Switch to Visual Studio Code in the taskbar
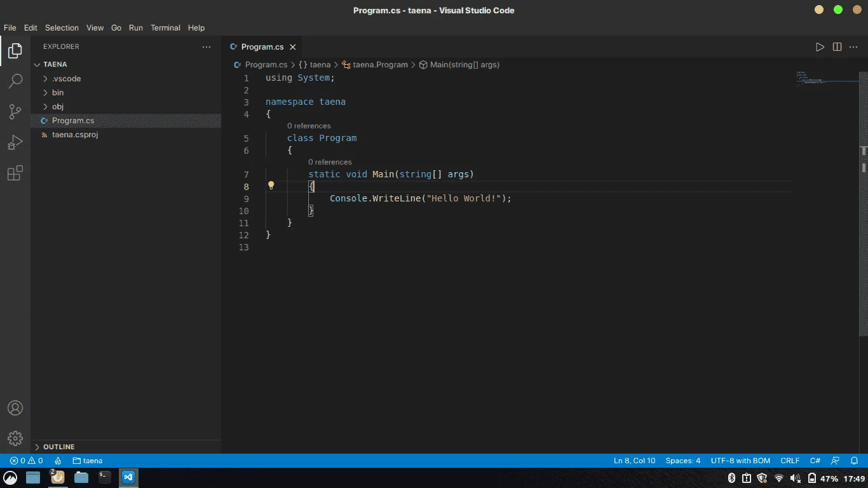Screen dimensions: 868x488 (x=128, y=478)
